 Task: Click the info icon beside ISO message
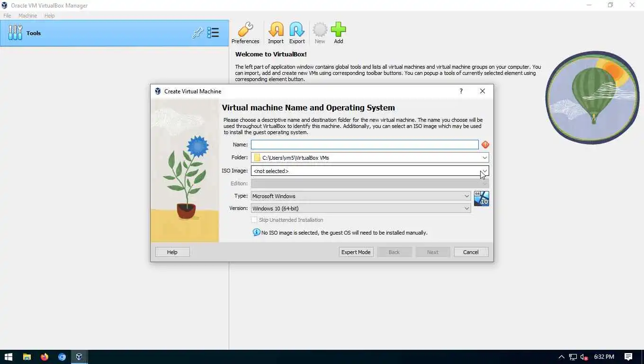click(256, 232)
